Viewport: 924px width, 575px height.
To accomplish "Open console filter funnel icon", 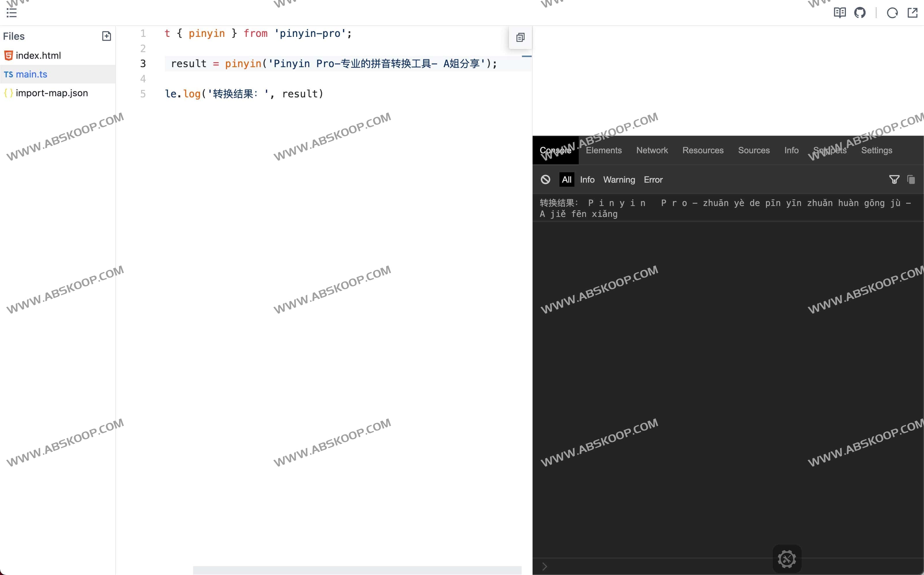I will point(894,179).
